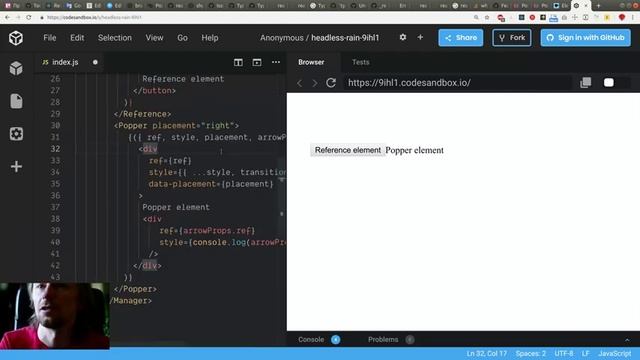The width and height of the screenshot is (640, 360).
Task: Change encoding via UTF-8 status item
Action: tap(564, 353)
